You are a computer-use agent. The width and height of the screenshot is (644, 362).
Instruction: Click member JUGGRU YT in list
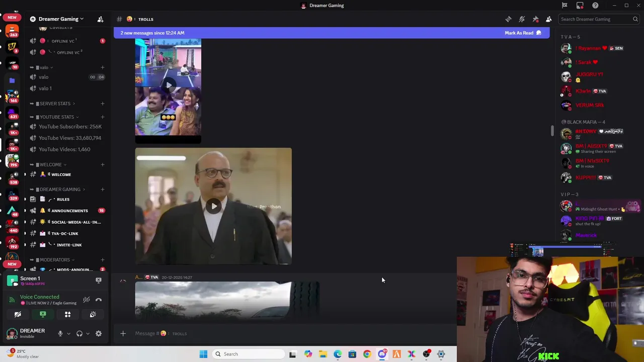[599, 76]
